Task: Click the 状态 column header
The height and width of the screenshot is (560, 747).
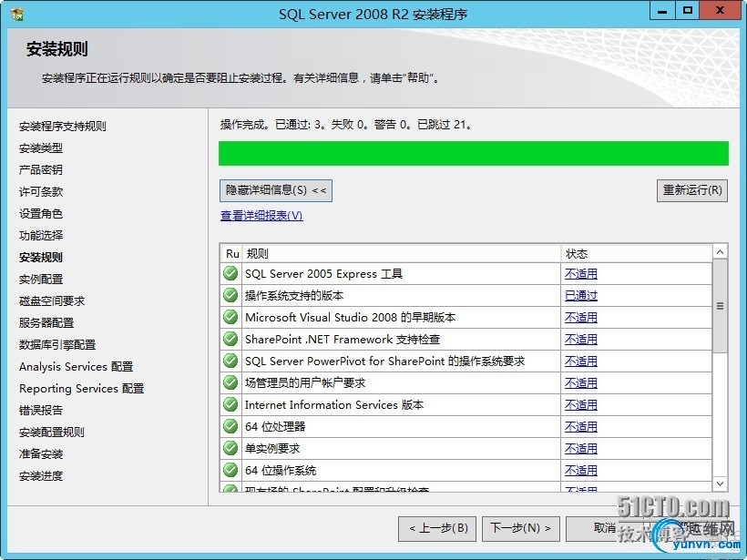Action: click(637, 254)
